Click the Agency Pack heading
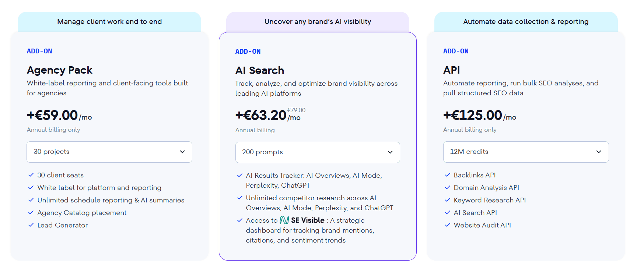 coord(60,70)
